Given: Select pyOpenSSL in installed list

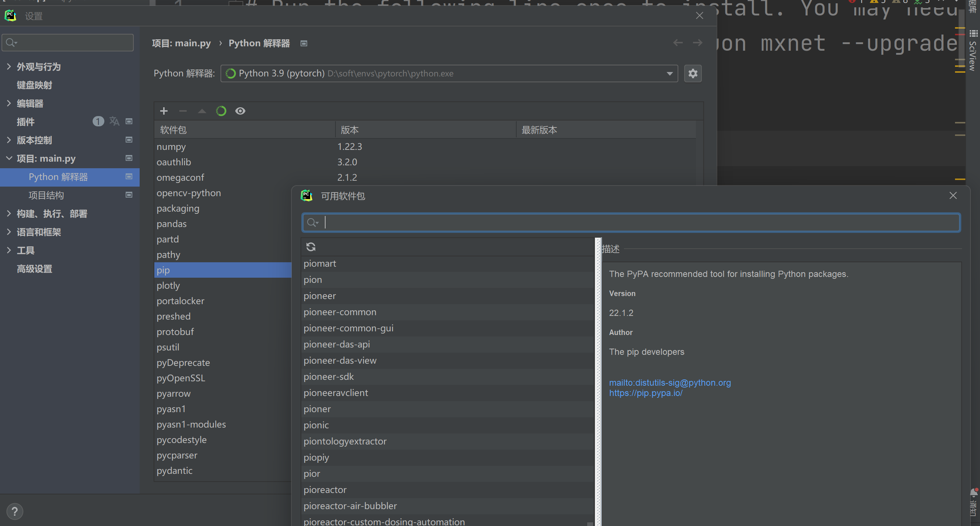Looking at the screenshot, I should pos(181,378).
